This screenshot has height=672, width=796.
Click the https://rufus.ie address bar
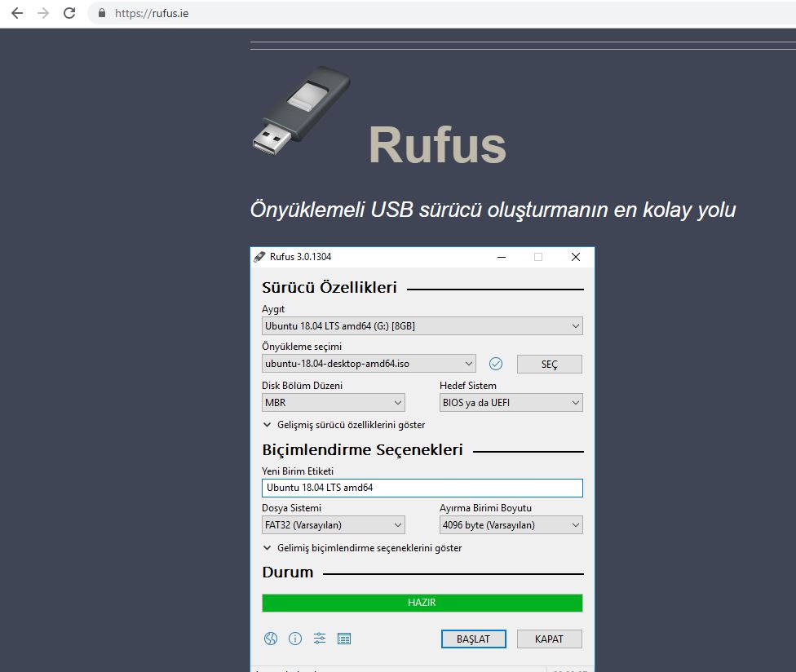click(442, 13)
